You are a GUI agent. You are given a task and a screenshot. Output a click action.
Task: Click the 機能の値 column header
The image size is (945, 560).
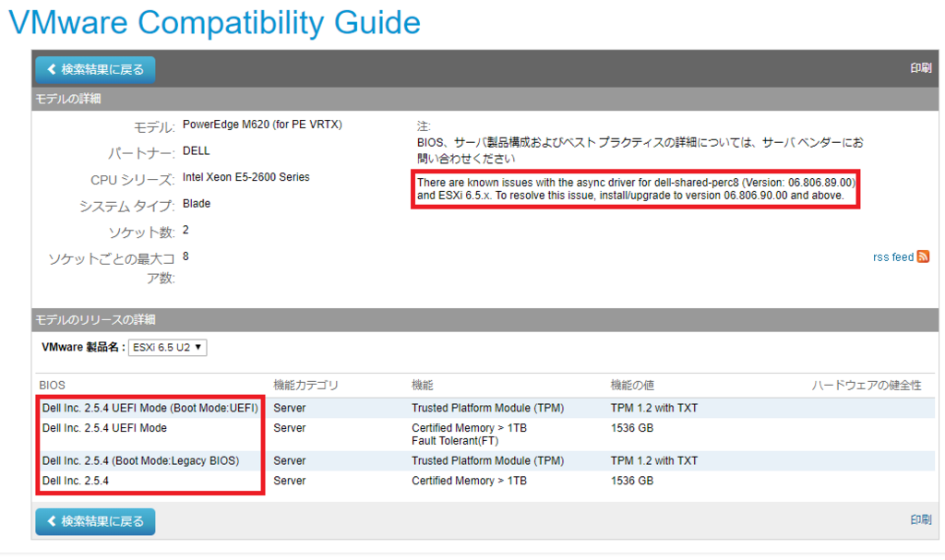point(632,386)
